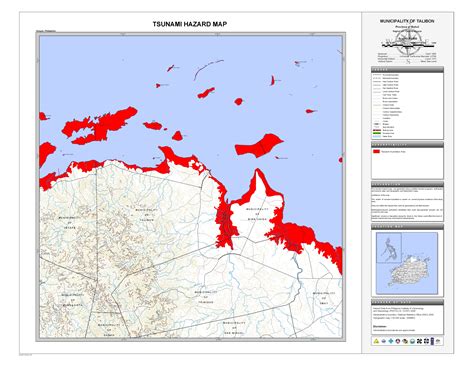Screen dimensions: 474x368
Task: Click the Philippines inset in the location map
Action: click(x=389, y=248)
